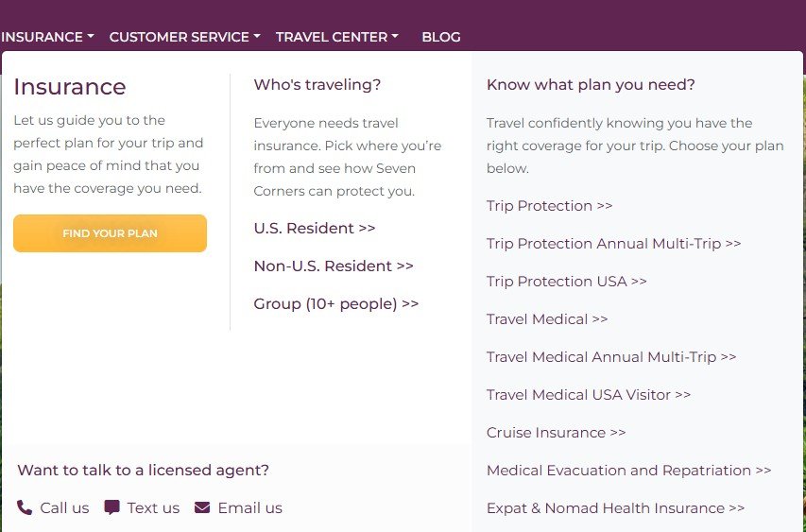
Task: Open Trip Protection USA plan
Action: pyautogui.click(x=566, y=282)
